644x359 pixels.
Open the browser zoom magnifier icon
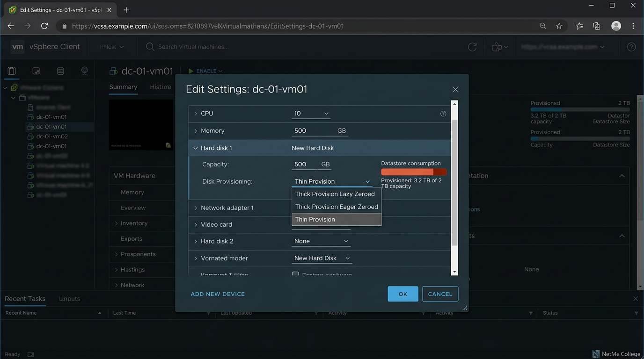543,26
